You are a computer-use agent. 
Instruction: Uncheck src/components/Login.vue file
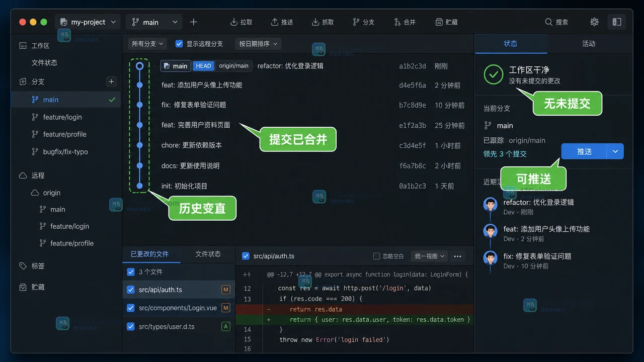pos(131,308)
